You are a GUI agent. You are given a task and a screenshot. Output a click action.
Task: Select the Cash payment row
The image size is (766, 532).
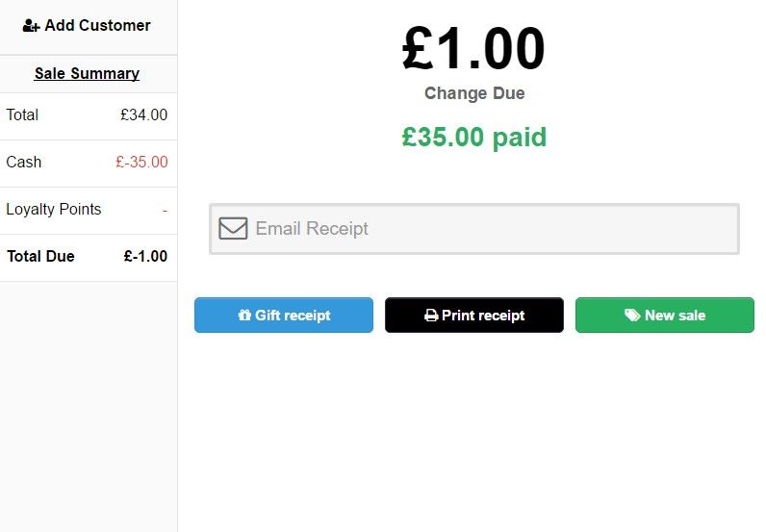88,164
